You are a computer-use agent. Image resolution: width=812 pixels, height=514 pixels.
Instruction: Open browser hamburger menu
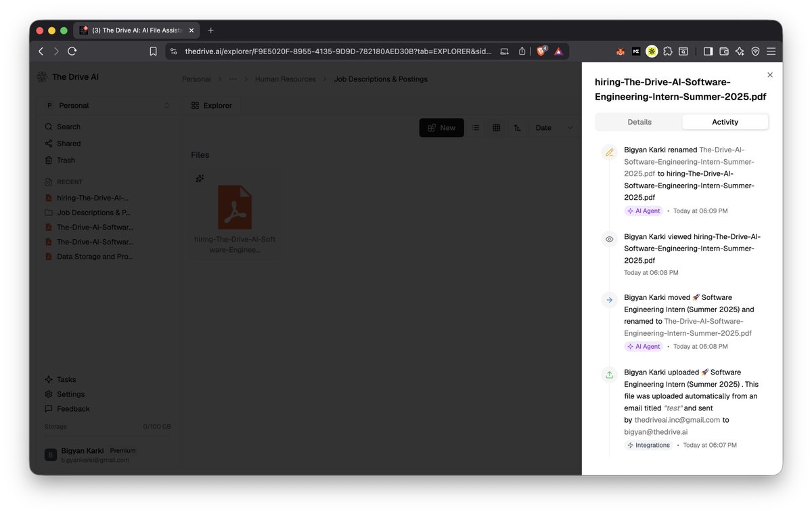[771, 51]
